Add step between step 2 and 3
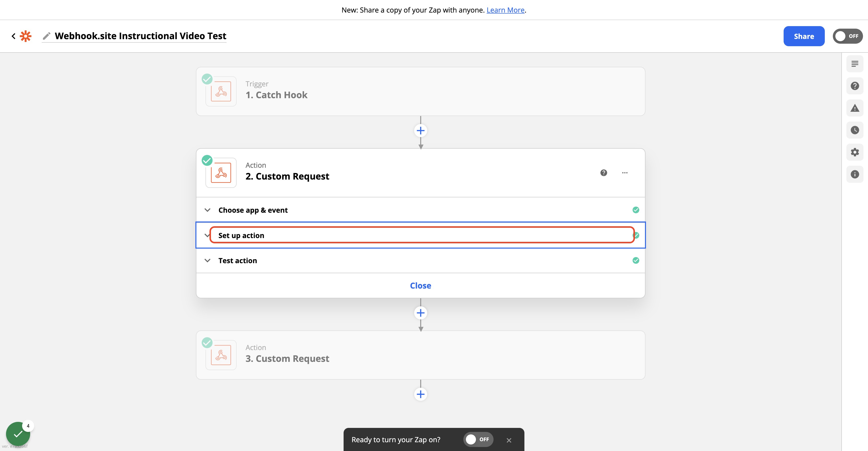868x451 pixels. coord(420,313)
